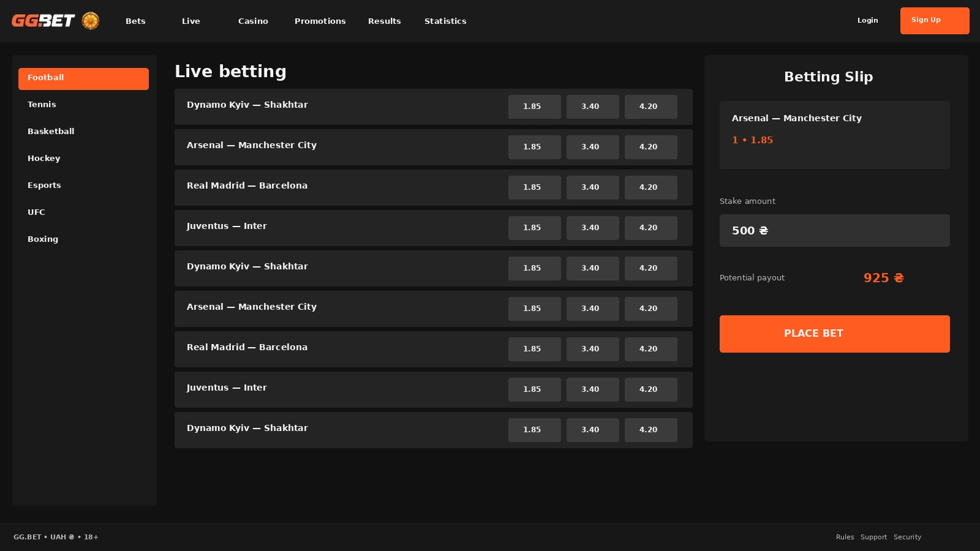
Task: Pick 1.85 odds in first Dynamo Kyiv — Shakhtar row
Action: (535, 107)
